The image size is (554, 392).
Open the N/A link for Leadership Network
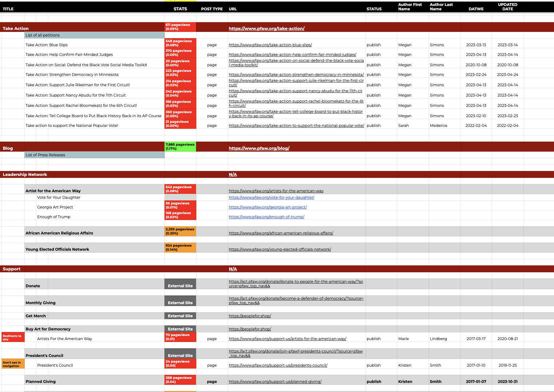pyautogui.click(x=233, y=174)
